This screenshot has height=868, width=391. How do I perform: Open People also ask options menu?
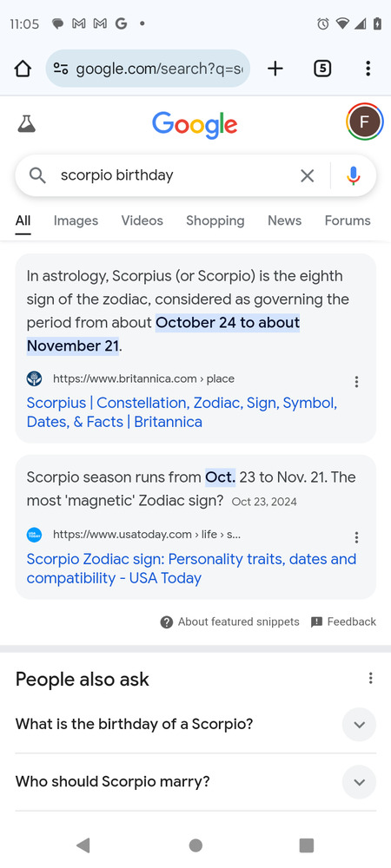pos(370,678)
